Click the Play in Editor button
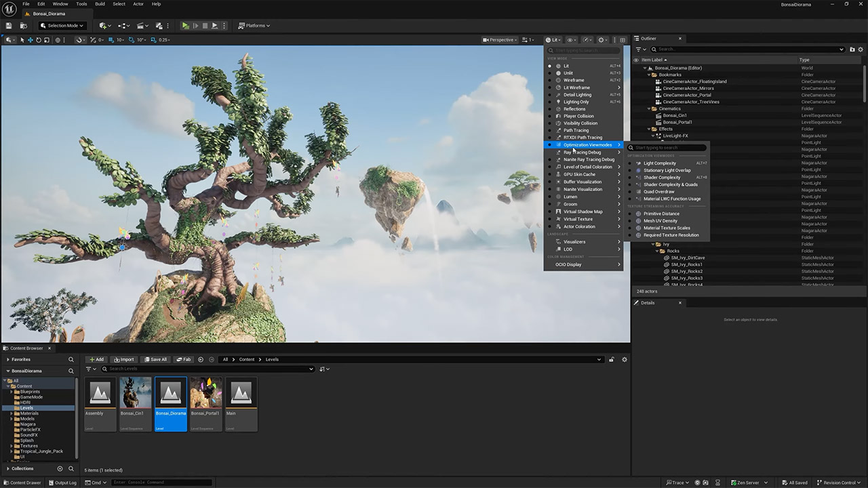The width and height of the screenshot is (868, 488). point(185,26)
